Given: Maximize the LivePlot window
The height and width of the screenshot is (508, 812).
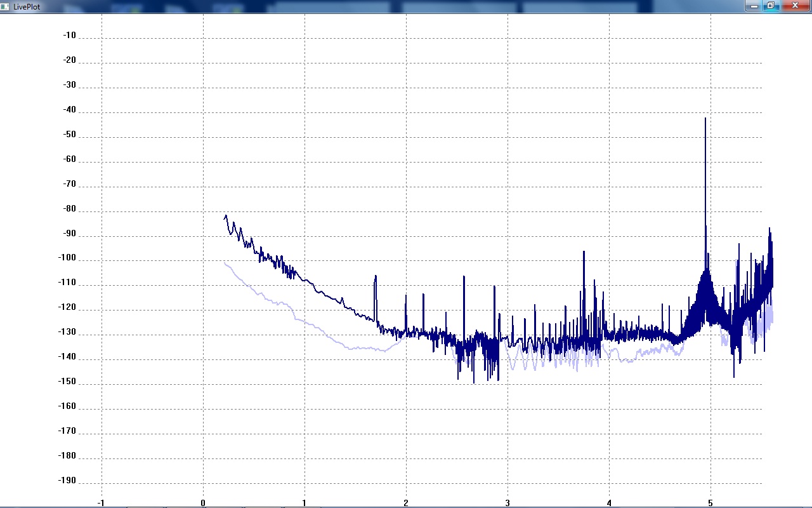Looking at the screenshot, I should pos(770,6).
